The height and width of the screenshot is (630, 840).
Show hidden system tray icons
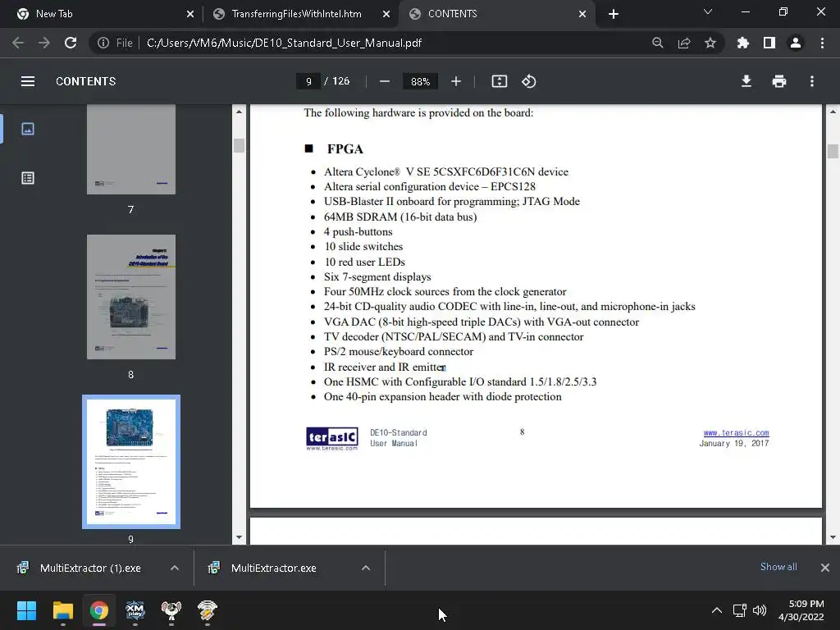[717, 610]
